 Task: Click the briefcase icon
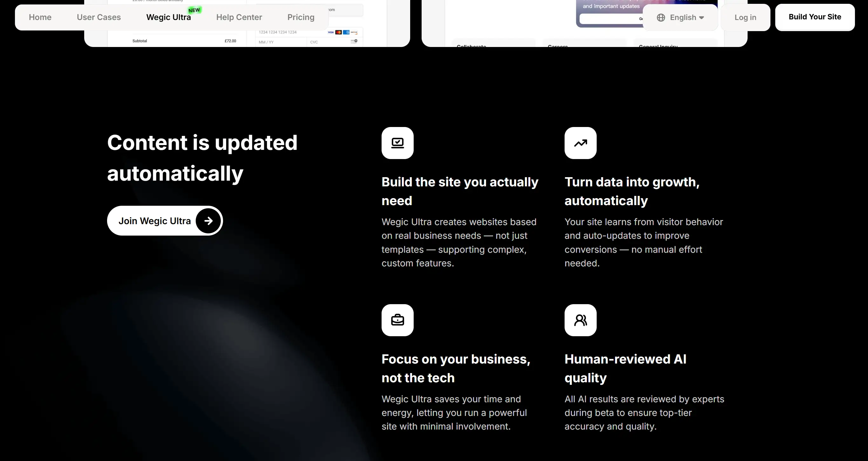[397, 320]
